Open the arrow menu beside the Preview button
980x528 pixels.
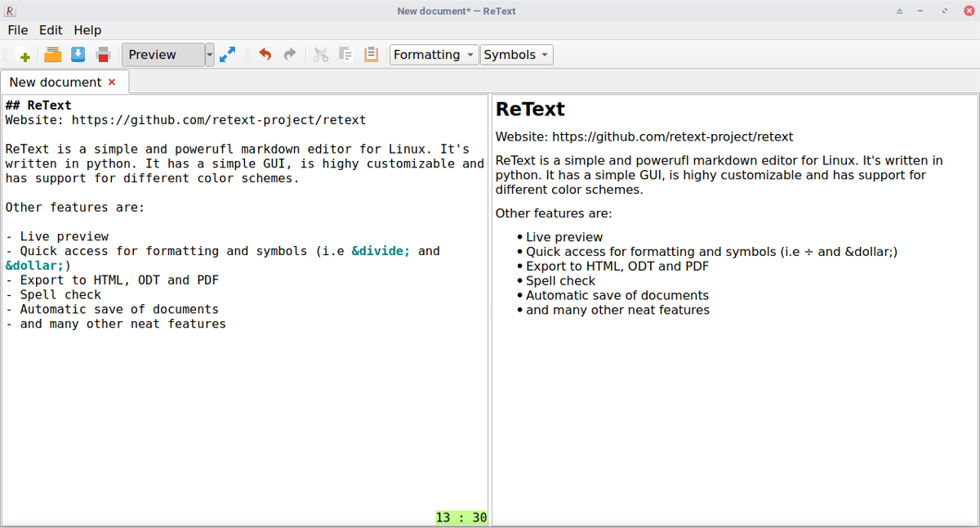coord(210,55)
